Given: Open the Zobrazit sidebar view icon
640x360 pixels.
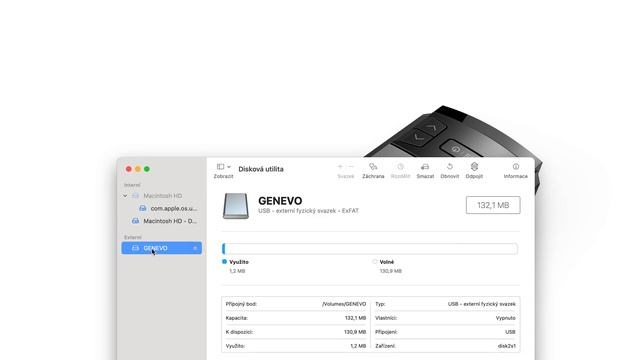Looking at the screenshot, I should pyautogui.click(x=220, y=167).
